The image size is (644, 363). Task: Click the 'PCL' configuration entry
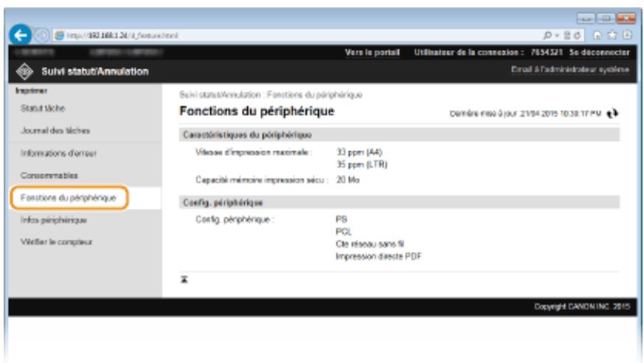[344, 232]
